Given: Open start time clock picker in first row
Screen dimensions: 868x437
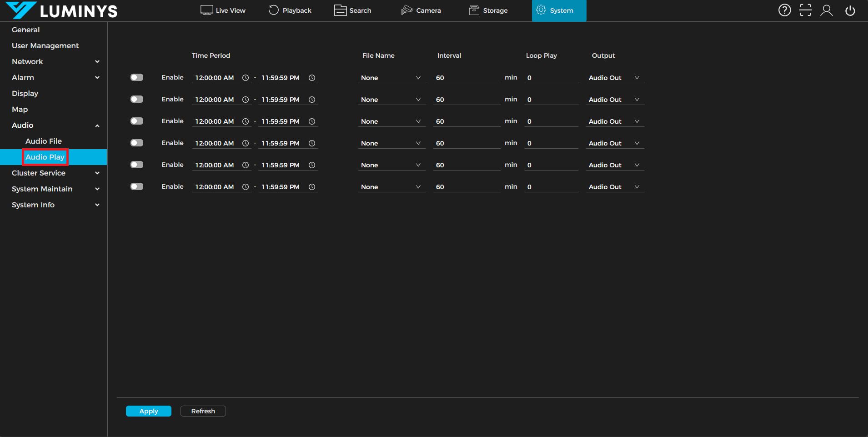Looking at the screenshot, I should tap(246, 78).
